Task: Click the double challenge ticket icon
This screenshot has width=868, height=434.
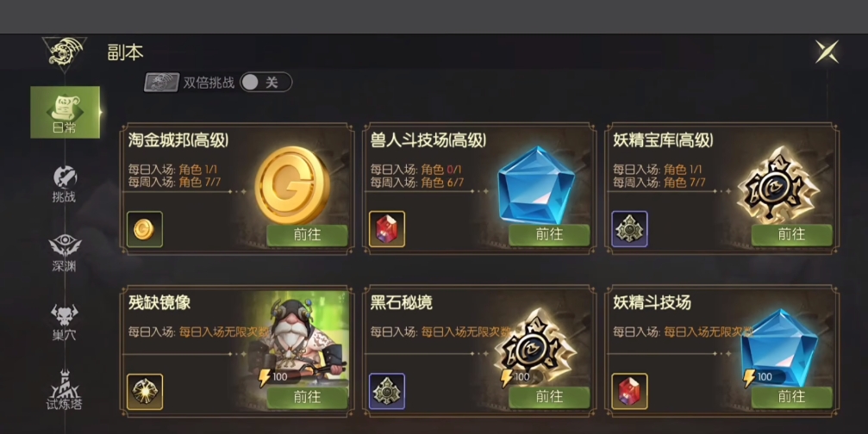Action: tap(161, 83)
